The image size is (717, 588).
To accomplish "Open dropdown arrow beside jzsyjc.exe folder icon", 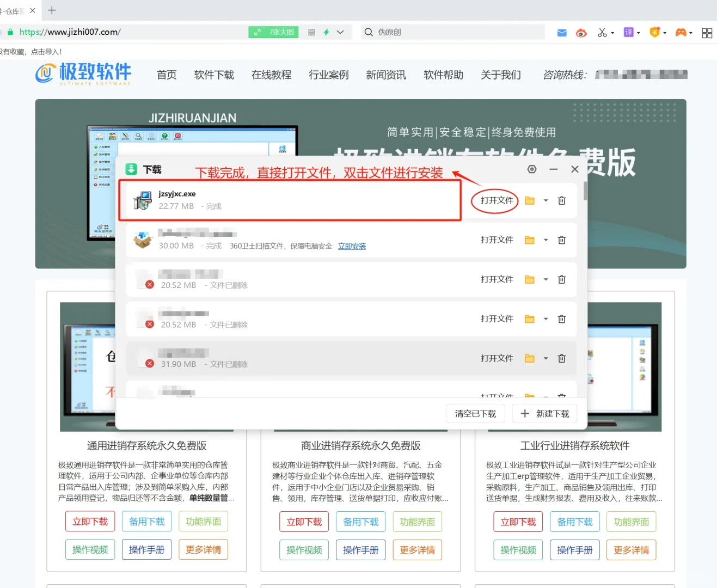I will pos(546,200).
